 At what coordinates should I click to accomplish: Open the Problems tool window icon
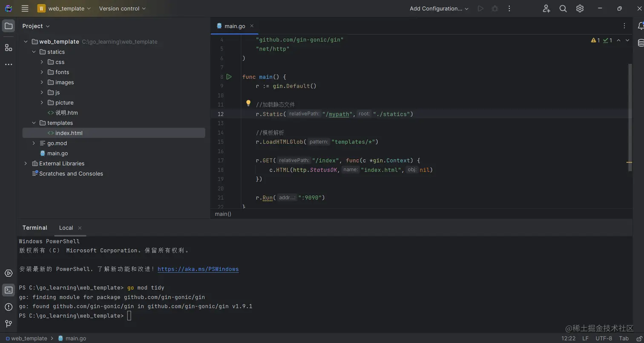coord(9,307)
